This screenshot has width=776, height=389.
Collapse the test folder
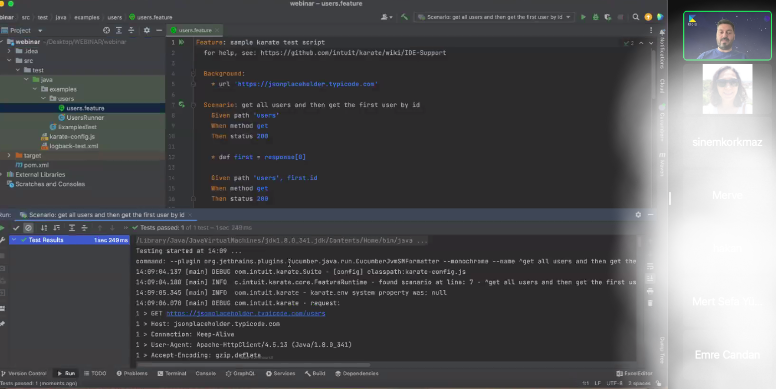pos(18,70)
